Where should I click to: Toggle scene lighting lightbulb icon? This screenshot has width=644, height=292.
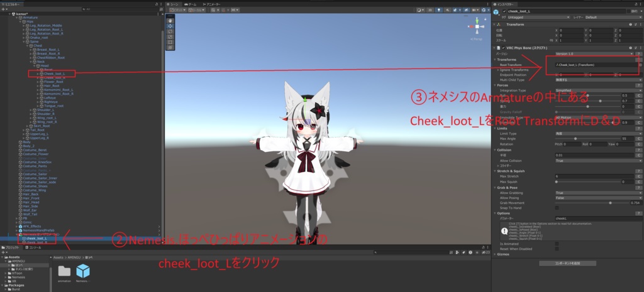(x=440, y=10)
